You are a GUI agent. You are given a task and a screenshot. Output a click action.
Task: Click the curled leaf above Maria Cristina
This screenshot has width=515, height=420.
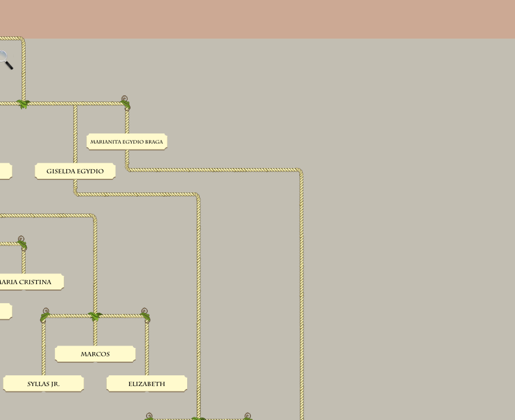pyautogui.click(x=22, y=242)
